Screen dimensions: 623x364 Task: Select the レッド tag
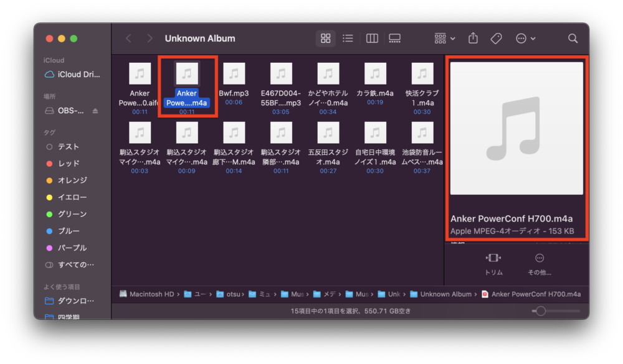(63, 164)
